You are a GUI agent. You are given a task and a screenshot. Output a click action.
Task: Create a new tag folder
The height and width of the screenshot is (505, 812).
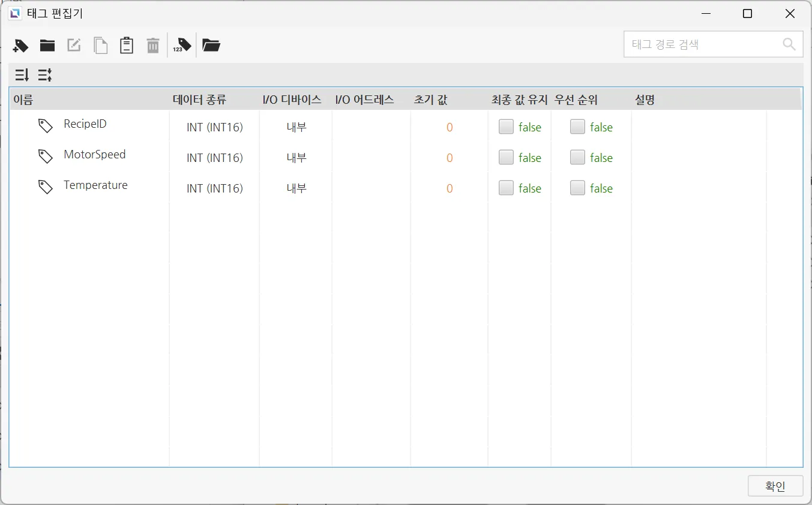(x=47, y=46)
